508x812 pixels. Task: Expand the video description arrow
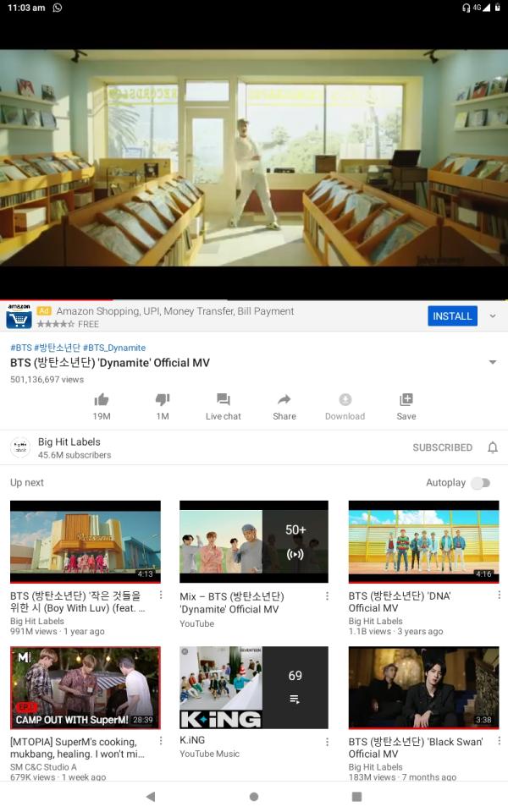[493, 362]
